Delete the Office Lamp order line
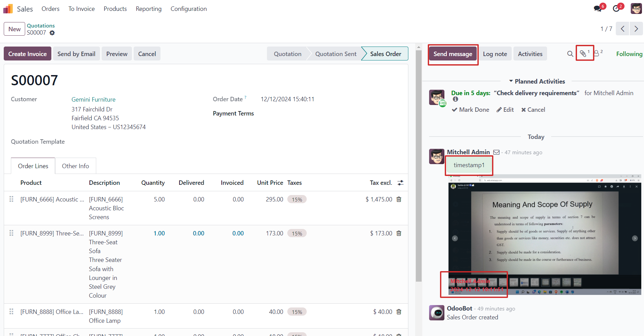644x336 pixels. coord(399,312)
